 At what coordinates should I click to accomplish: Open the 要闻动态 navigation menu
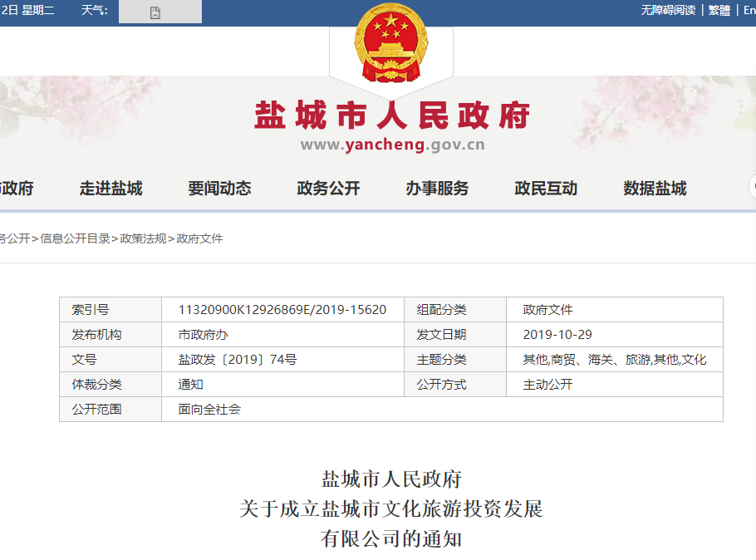click(x=221, y=189)
